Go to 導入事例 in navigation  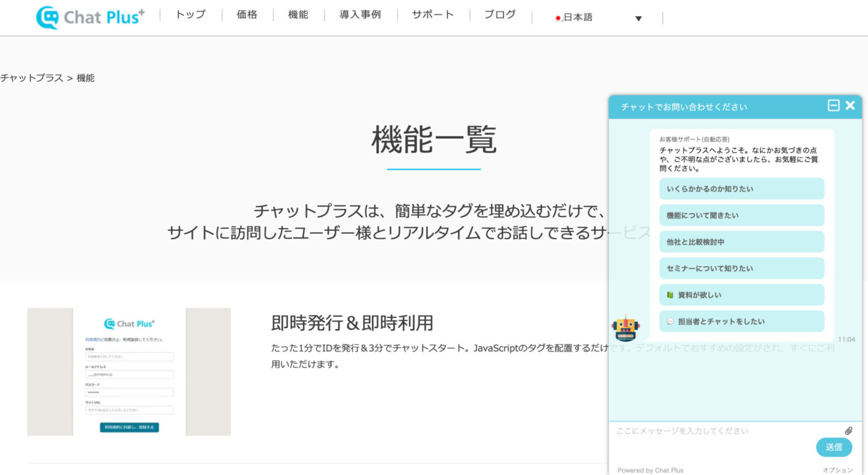click(360, 15)
